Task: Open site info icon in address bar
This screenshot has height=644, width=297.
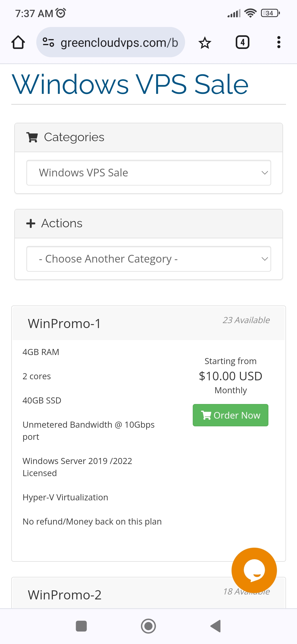Action: pos(48,42)
